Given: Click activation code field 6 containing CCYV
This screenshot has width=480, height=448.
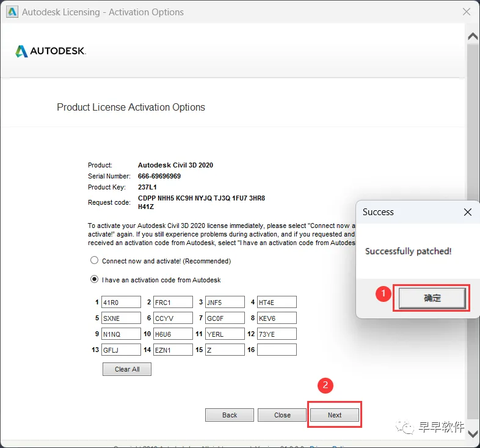Looking at the screenshot, I should point(173,318).
